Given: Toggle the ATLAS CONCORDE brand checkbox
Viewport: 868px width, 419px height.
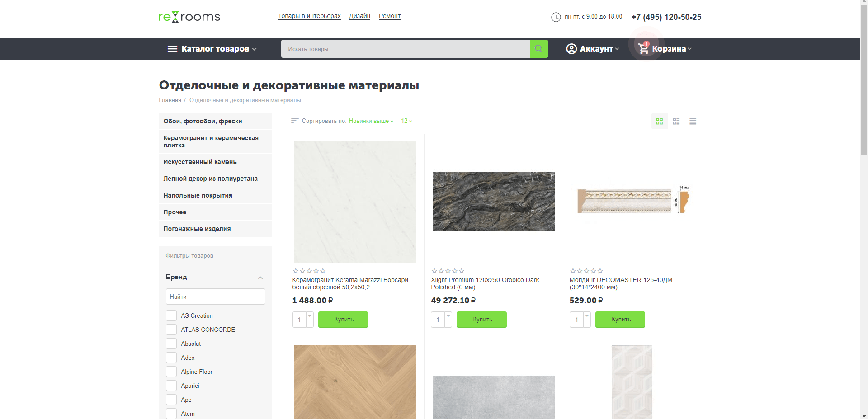Looking at the screenshot, I should (171, 330).
